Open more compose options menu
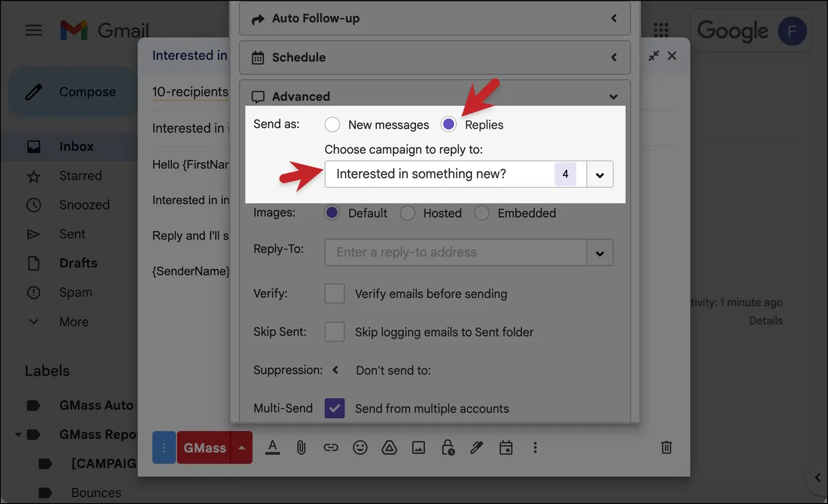 (x=535, y=447)
